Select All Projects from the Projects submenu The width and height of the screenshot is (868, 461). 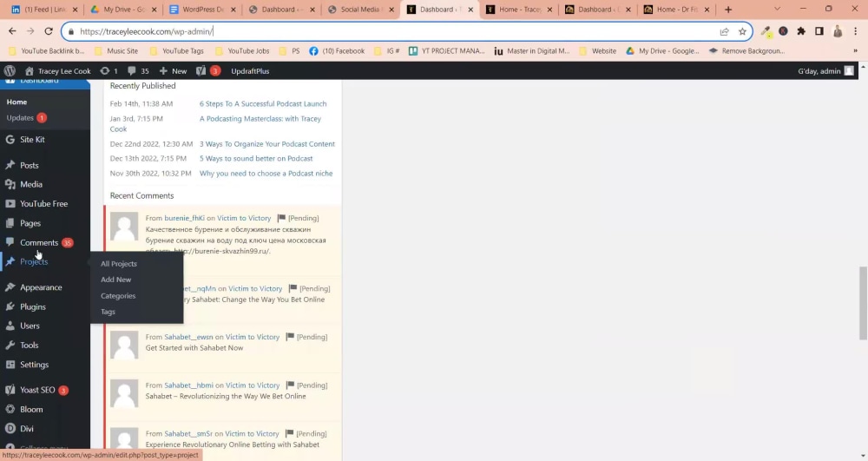pos(118,264)
